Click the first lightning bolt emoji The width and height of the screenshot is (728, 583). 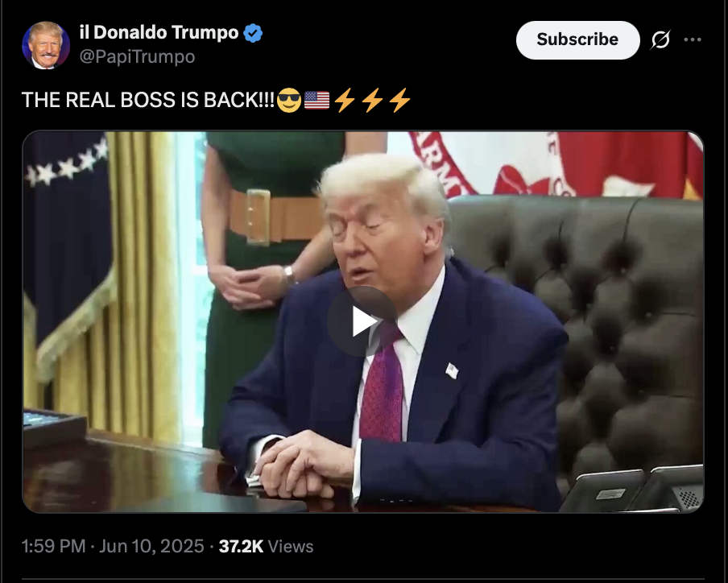click(x=345, y=101)
